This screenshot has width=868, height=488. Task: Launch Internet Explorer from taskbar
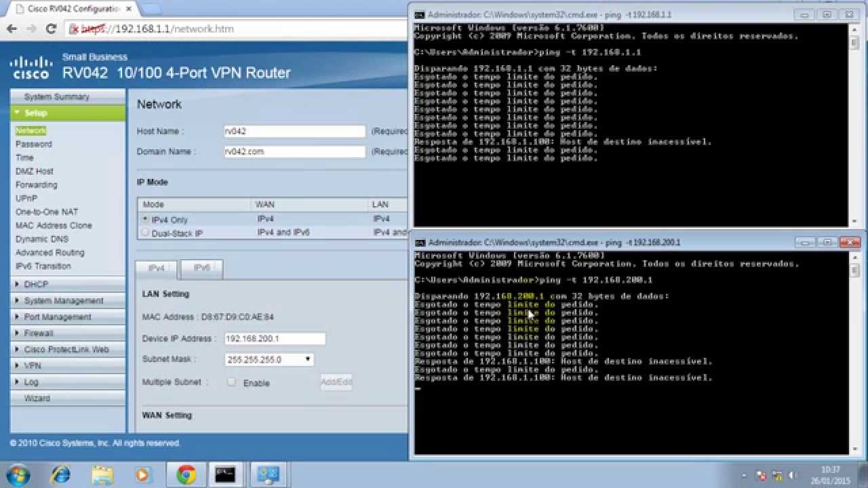61,474
